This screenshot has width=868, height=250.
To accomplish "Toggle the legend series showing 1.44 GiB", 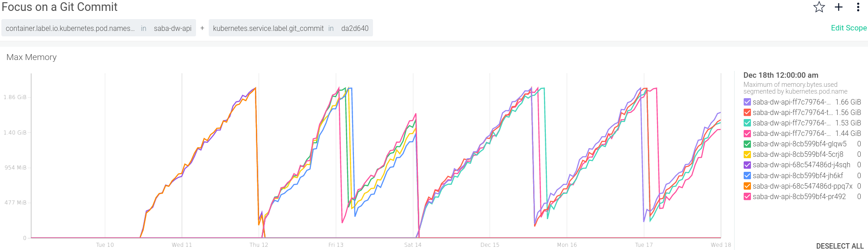I will (747, 134).
